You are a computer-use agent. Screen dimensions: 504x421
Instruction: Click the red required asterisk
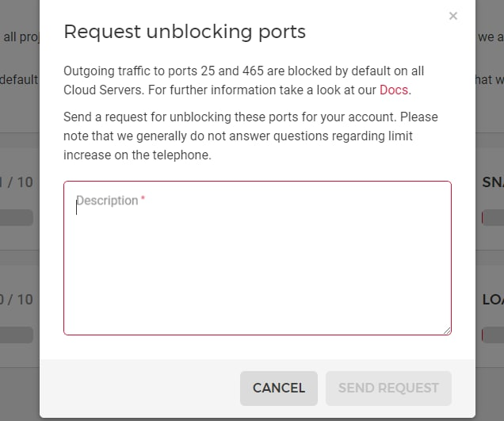tap(143, 200)
